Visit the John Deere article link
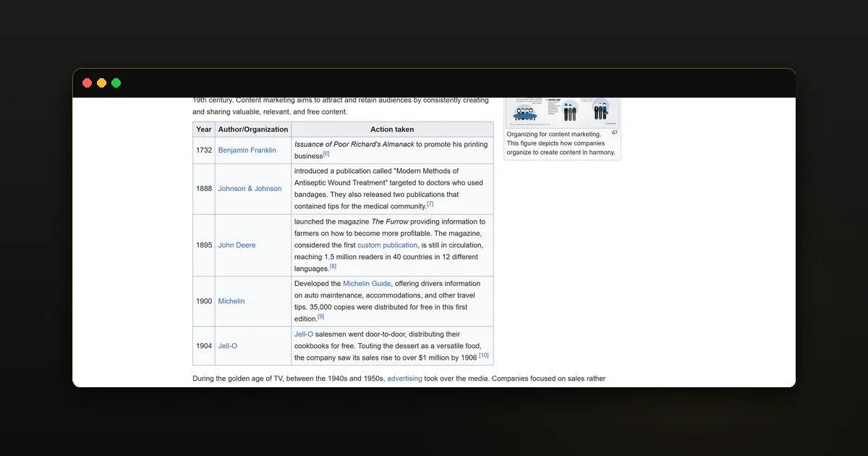This screenshot has width=868, height=456. click(237, 245)
